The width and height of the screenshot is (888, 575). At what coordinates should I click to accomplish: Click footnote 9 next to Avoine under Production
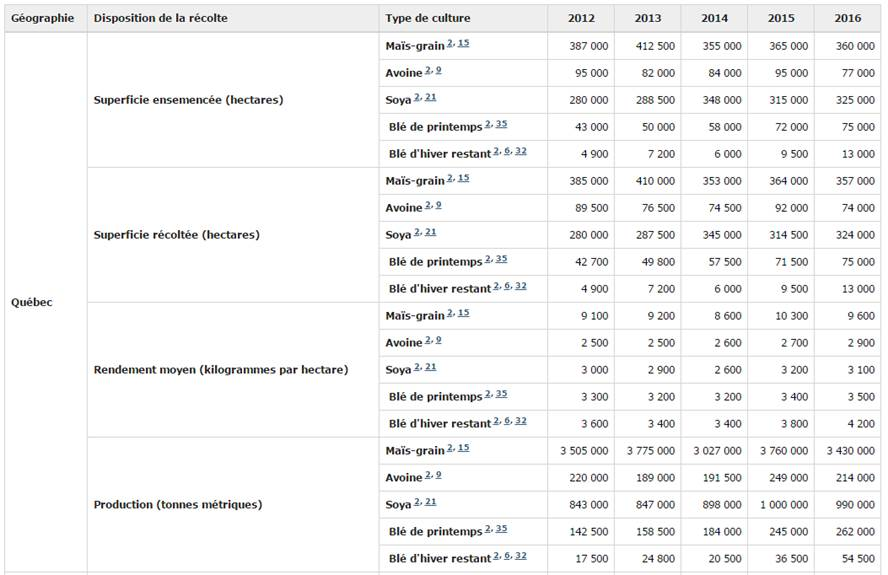pos(438,475)
